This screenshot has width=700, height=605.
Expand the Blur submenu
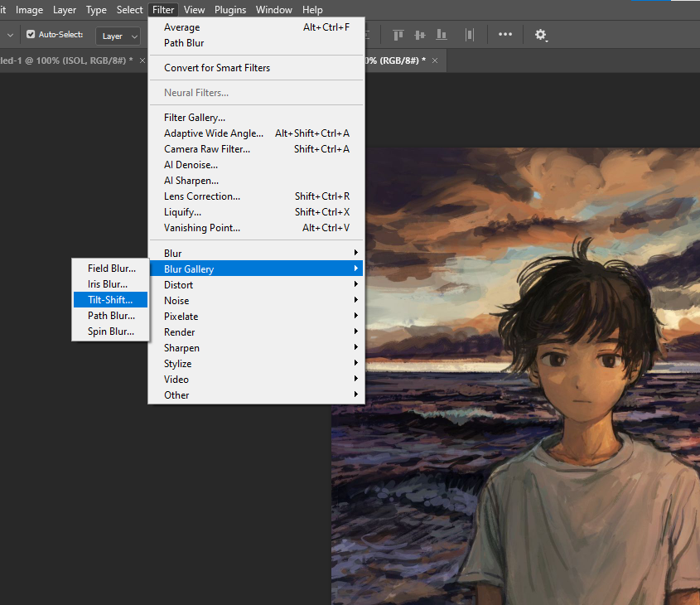click(256, 253)
